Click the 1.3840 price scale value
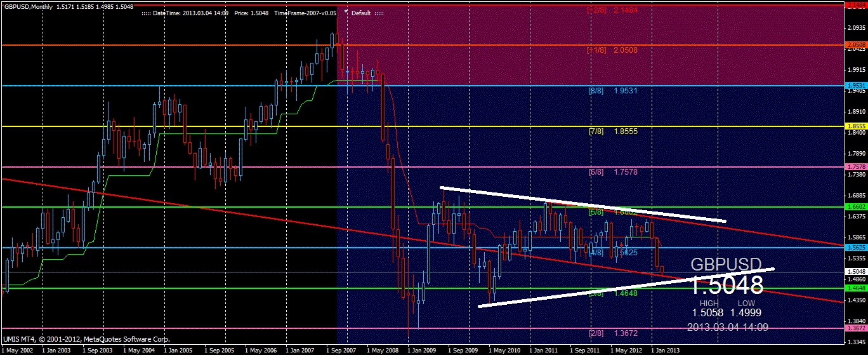 click(857, 321)
